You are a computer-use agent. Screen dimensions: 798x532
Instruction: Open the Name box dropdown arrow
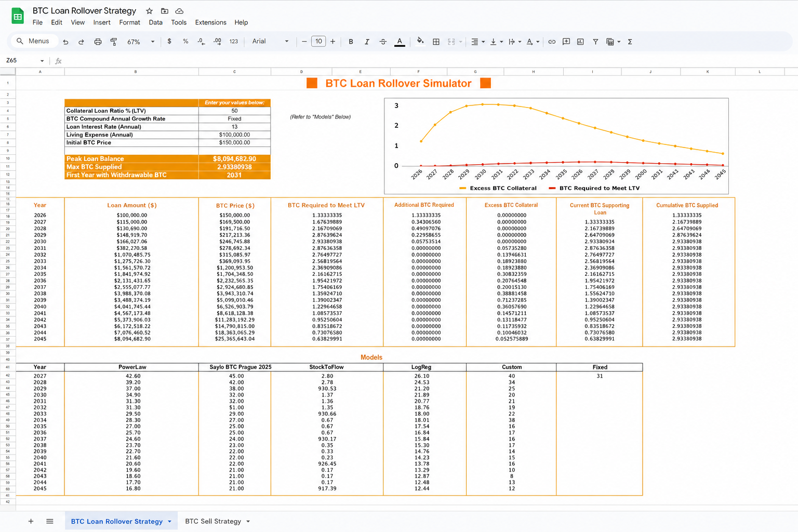tap(42, 61)
